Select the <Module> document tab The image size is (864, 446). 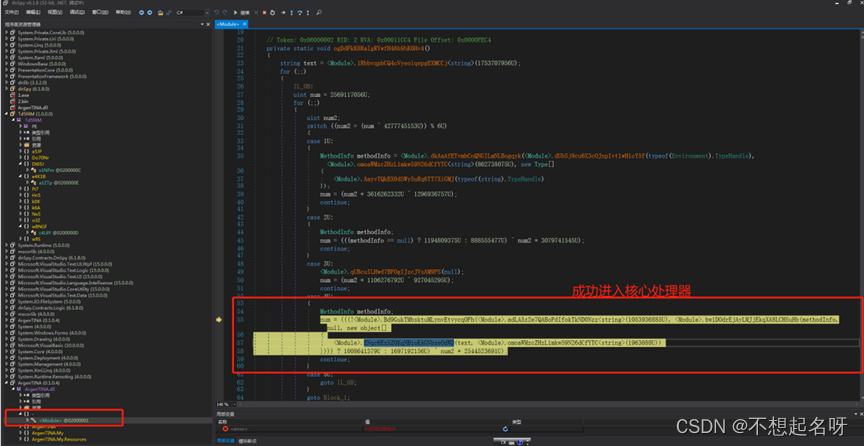pos(228,24)
